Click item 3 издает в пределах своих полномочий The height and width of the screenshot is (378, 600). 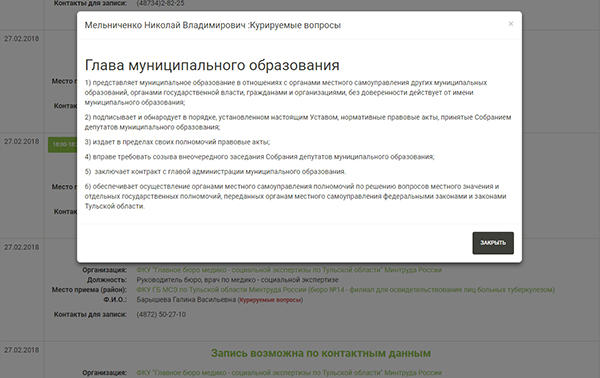tap(177, 142)
